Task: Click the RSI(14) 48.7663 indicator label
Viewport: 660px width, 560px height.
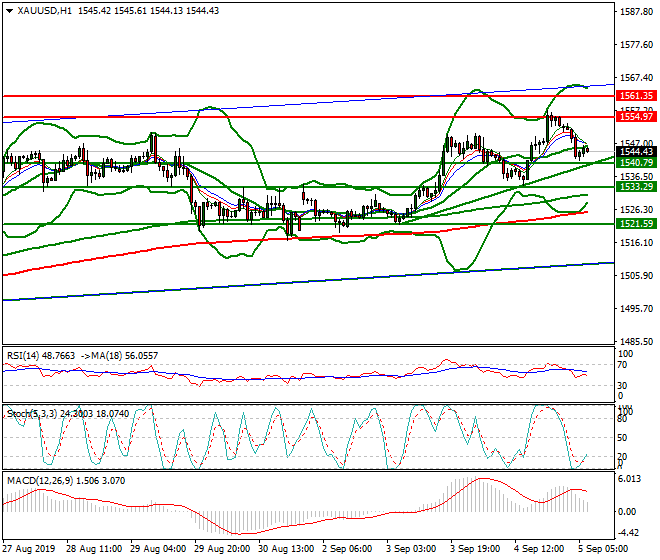Action: point(41,356)
